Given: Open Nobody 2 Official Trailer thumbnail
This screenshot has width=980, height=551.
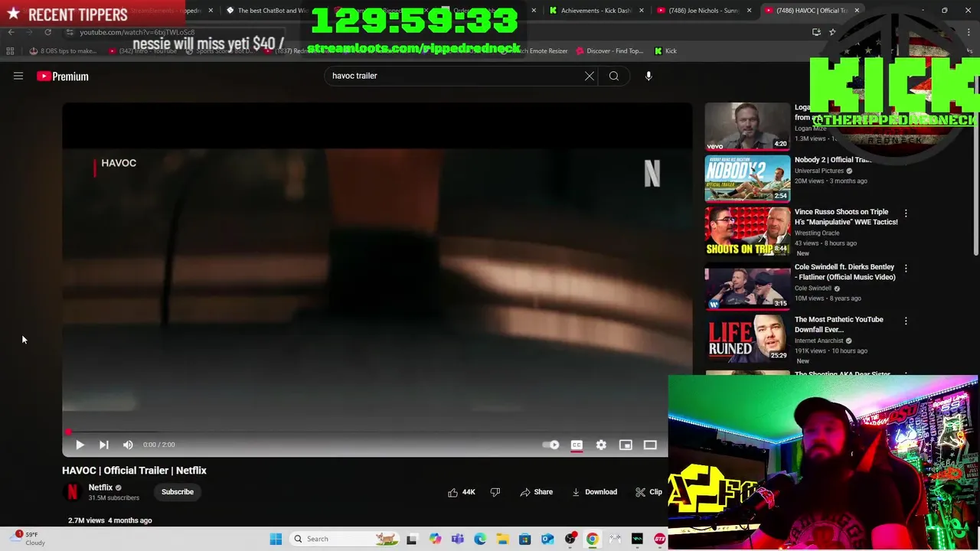Looking at the screenshot, I should pyautogui.click(x=747, y=178).
